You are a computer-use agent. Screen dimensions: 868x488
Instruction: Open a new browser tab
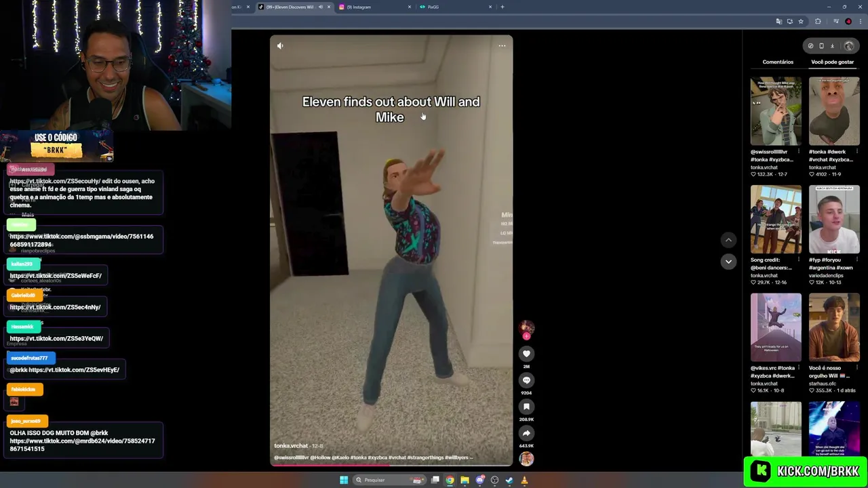pos(502,7)
